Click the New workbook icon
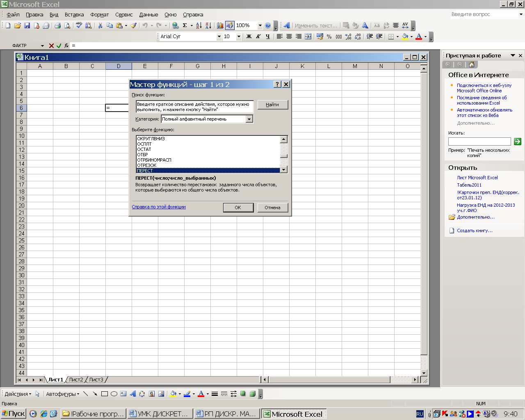Image resolution: width=525 pixels, height=420 pixels. click(x=8, y=25)
